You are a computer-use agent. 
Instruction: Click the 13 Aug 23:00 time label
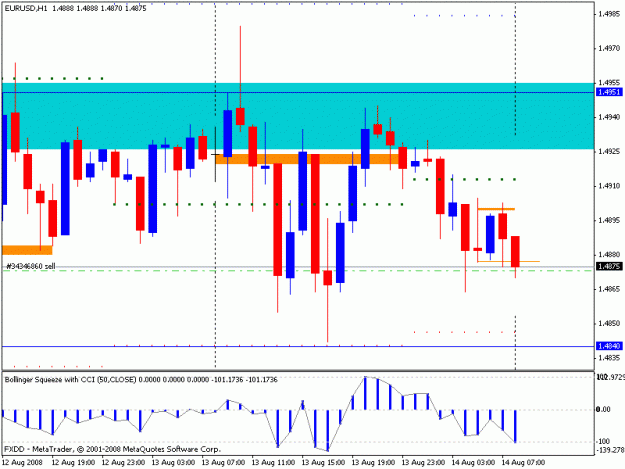[x=423, y=463]
